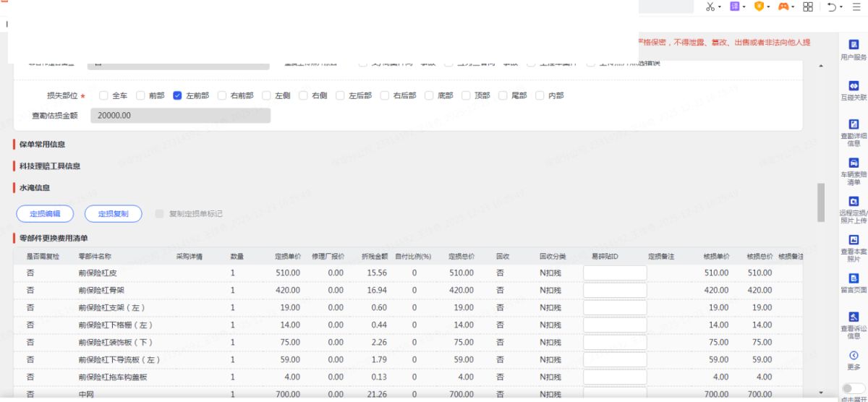The height and width of the screenshot is (402, 868).
Task: Click the 互碰关联 sidebar icon
Action: pyautogui.click(x=854, y=86)
